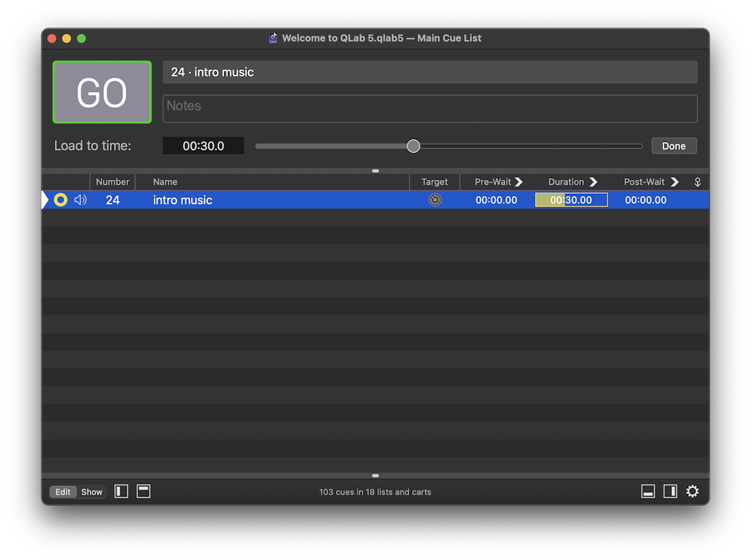The width and height of the screenshot is (751, 560).
Task: Switch to Show mode
Action: [91, 492]
